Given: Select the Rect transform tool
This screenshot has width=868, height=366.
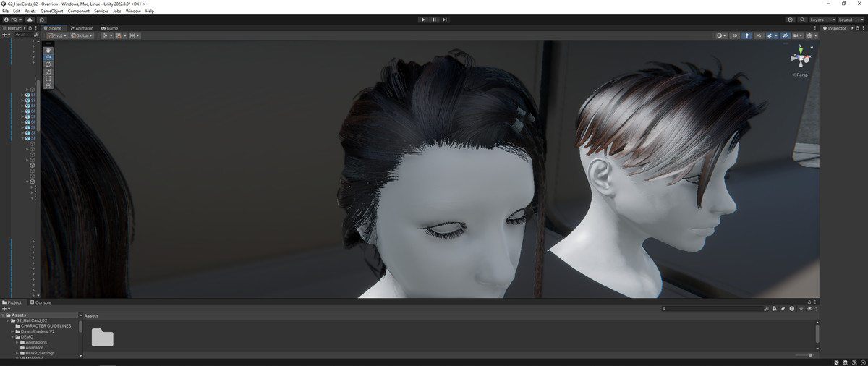Looking at the screenshot, I should (48, 78).
